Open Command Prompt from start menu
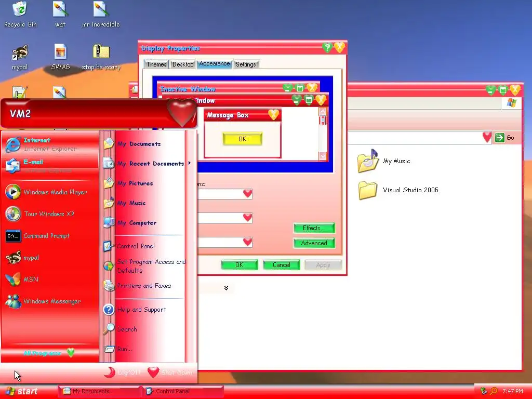Viewport: 532px width, 399px height. tap(50, 236)
